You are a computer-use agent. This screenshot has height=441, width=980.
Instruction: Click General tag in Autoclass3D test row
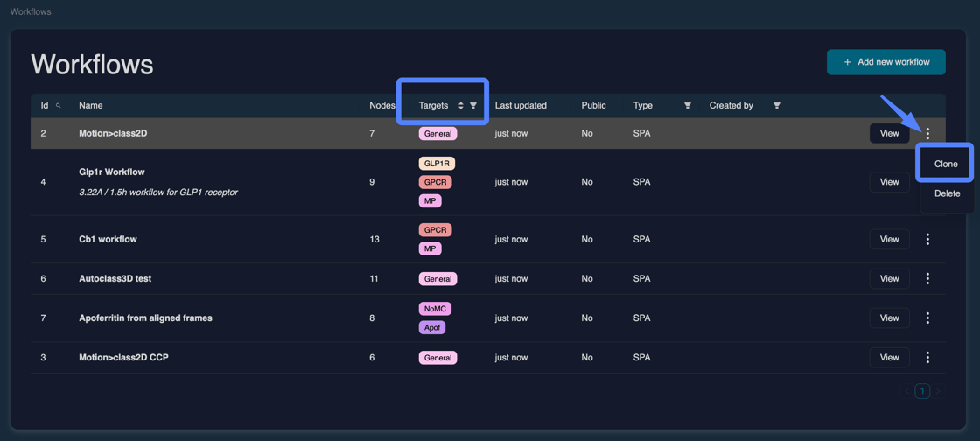[x=437, y=278]
